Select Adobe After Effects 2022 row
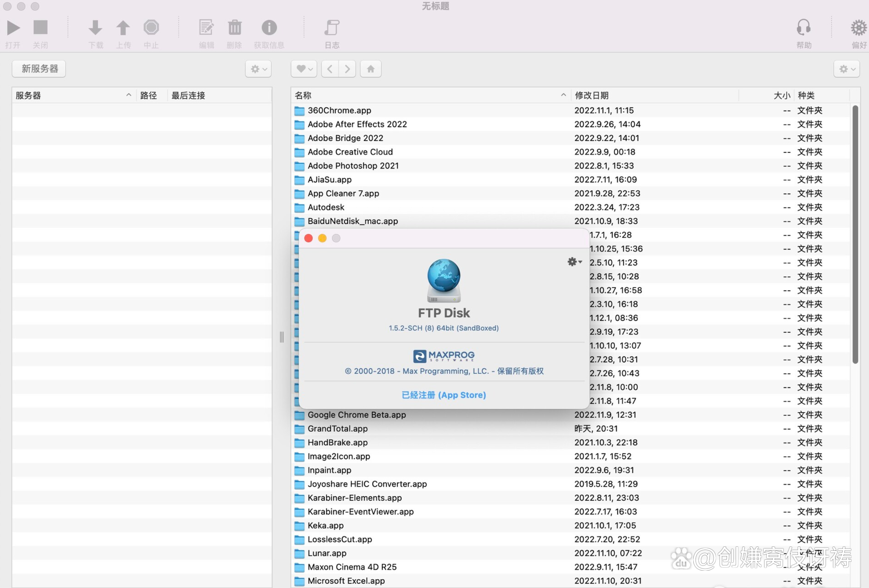Screen dimensions: 869x588 click(570, 124)
